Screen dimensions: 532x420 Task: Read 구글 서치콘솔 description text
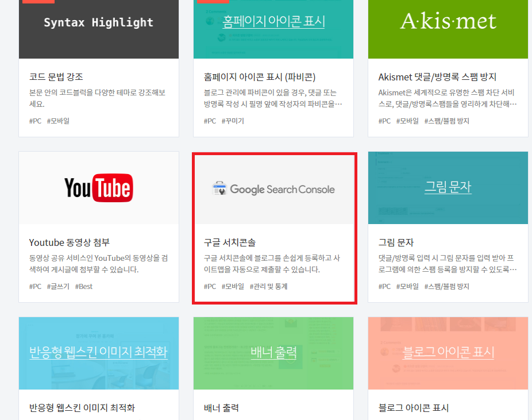click(x=272, y=264)
